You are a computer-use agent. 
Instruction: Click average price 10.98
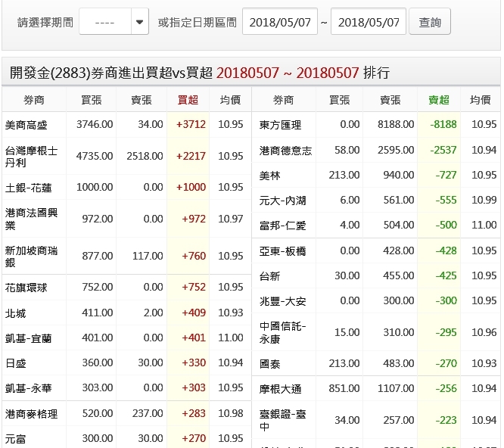[231, 413]
